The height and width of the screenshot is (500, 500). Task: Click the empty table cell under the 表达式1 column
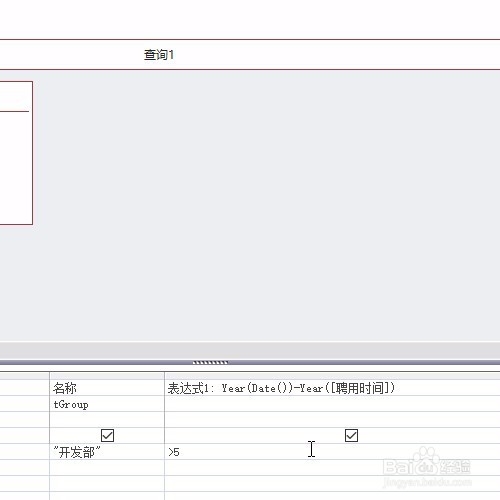[x=332, y=404]
